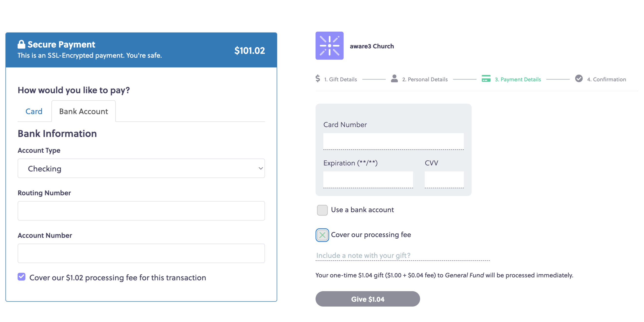This screenshot has height=322, width=644.
Task: Select the Bank Account tab
Action: pyautogui.click(x=83, y=111)
